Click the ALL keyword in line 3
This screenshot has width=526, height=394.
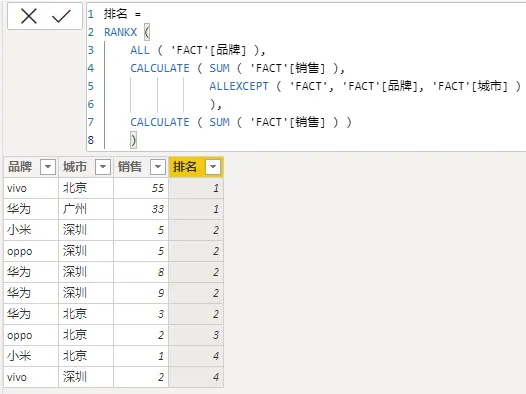pyautogui.click(x=140, y=50)
